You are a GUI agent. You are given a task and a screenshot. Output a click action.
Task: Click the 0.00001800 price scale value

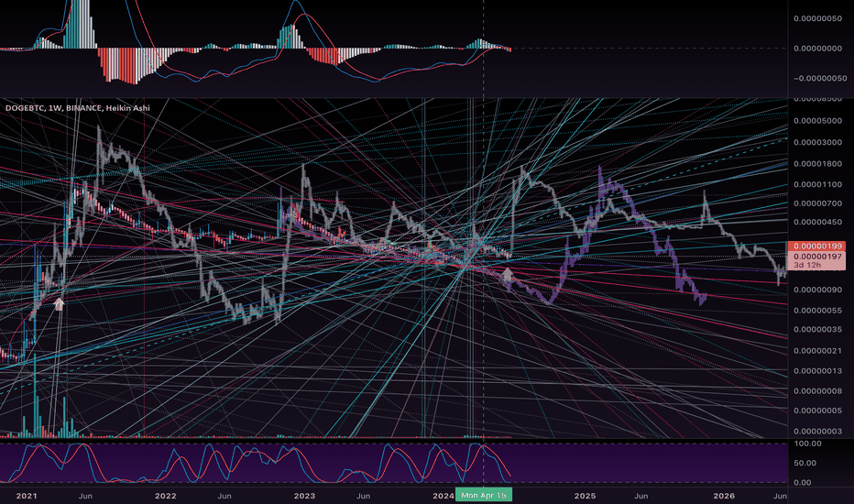point(817,164)
